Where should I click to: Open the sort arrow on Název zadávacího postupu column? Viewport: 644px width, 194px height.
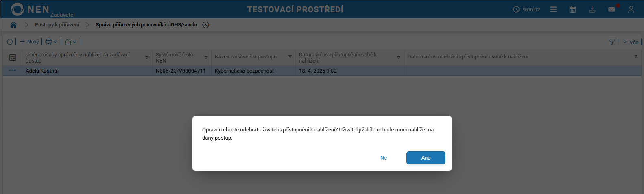(290, 57)
